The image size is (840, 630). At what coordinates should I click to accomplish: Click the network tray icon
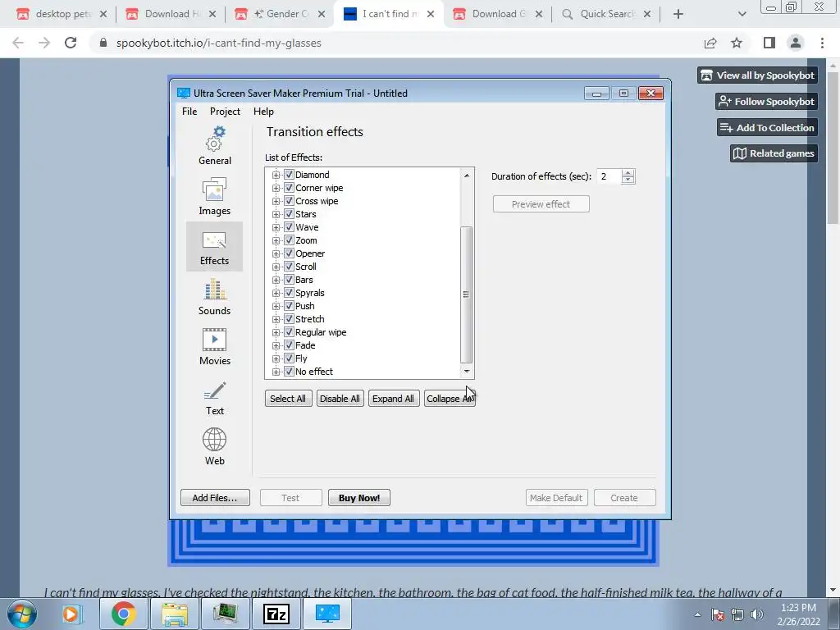pos(737,614)
